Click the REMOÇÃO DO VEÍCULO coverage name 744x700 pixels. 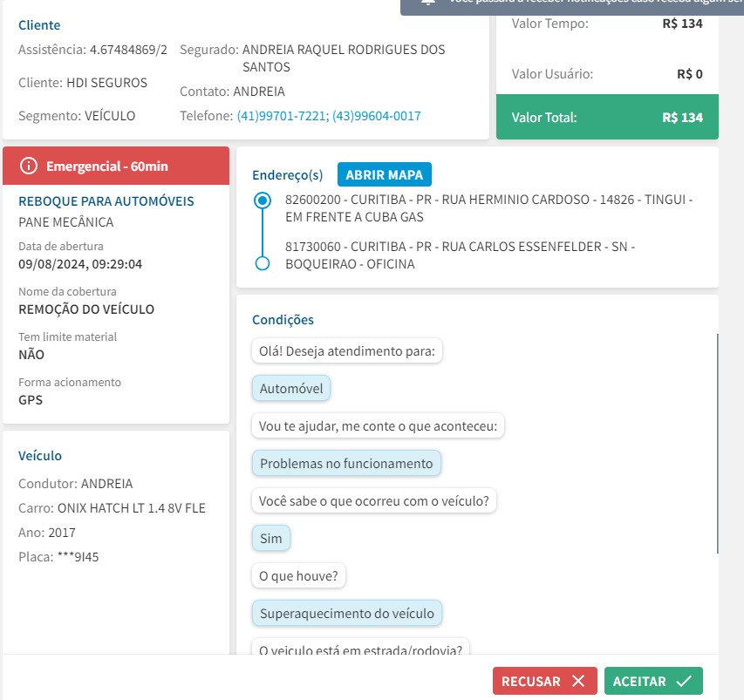coord(86,309)
